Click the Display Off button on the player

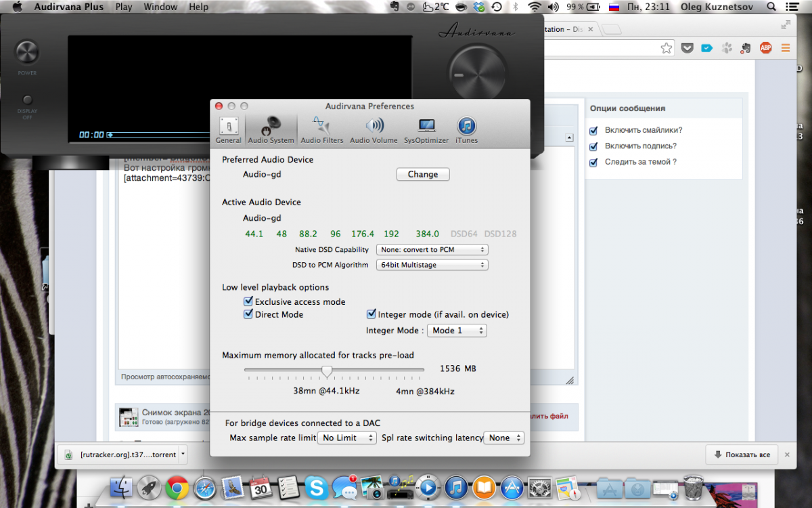pyautogui.click(x=28, y=100)
